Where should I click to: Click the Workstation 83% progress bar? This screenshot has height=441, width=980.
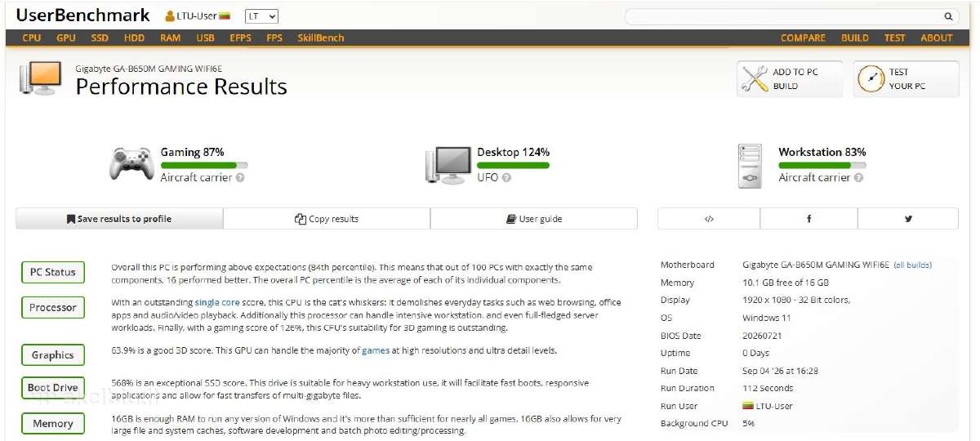[822, 165]
